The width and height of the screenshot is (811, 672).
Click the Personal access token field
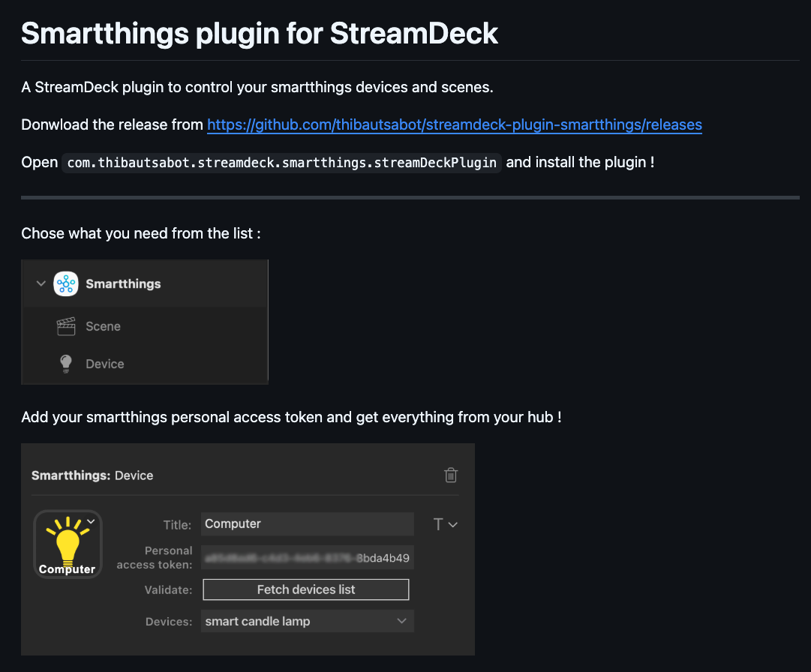[307, 558]
